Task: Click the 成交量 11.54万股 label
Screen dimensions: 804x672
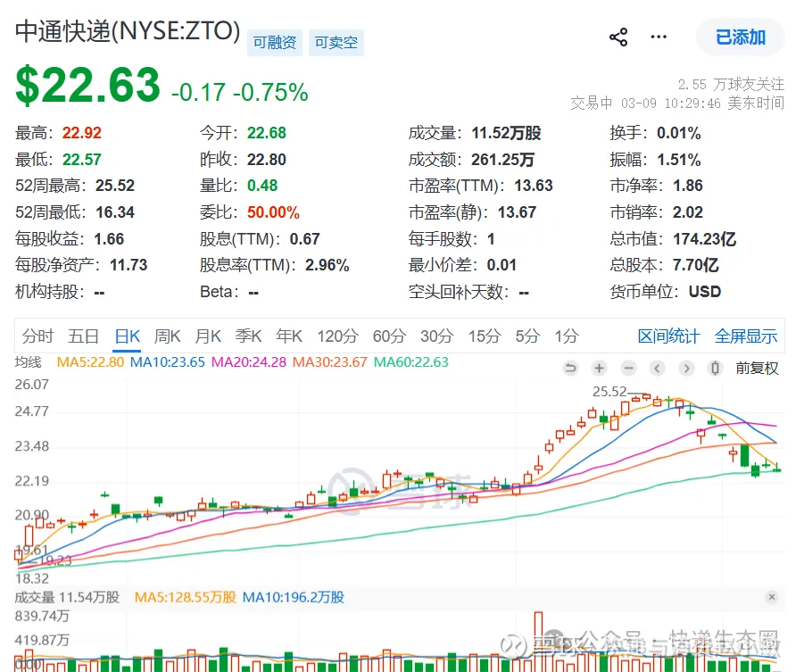Action: click(67, 597)
